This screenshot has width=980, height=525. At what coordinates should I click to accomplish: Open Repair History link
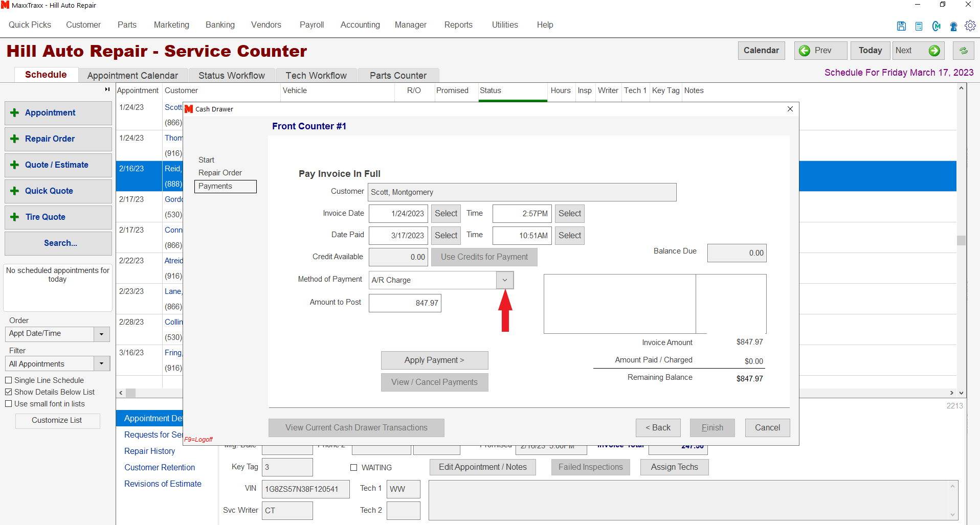pyautogui.click(x=149, y=451)
